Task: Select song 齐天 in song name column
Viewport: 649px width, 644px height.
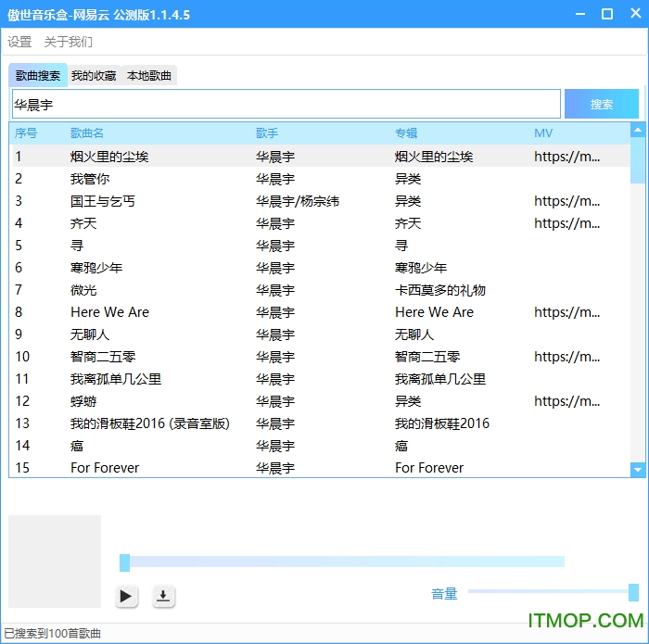Action: pos(83,223)
